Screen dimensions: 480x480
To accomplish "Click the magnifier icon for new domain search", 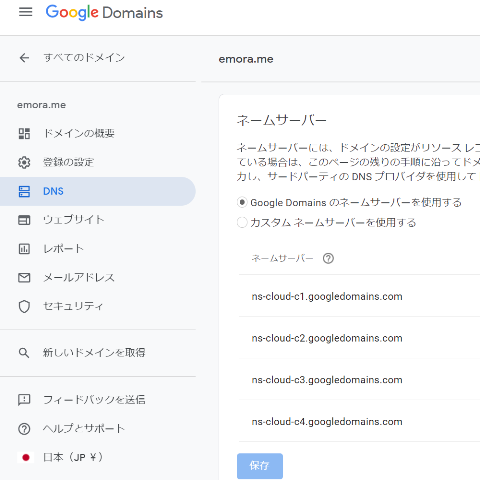I will (x=24, y=353).
